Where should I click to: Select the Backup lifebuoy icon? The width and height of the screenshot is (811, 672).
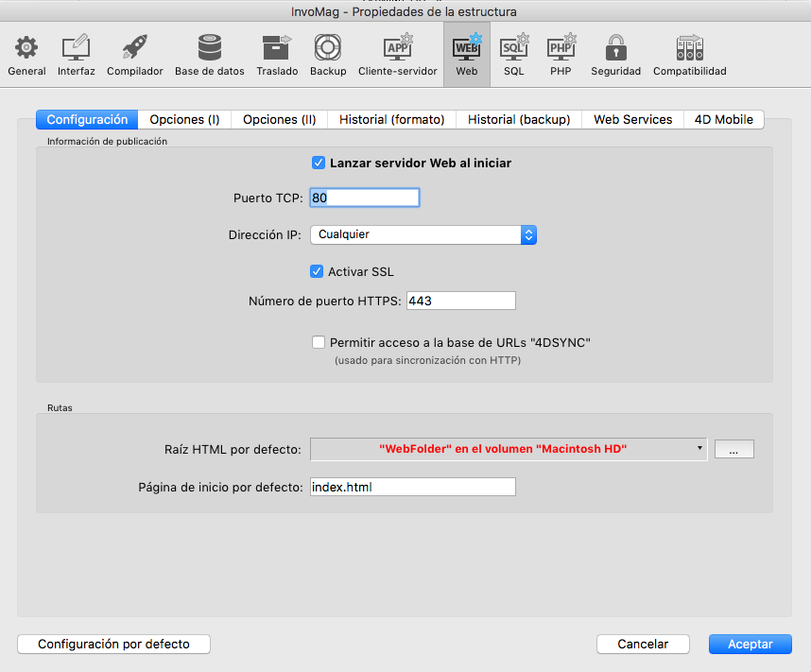[328, 47]
